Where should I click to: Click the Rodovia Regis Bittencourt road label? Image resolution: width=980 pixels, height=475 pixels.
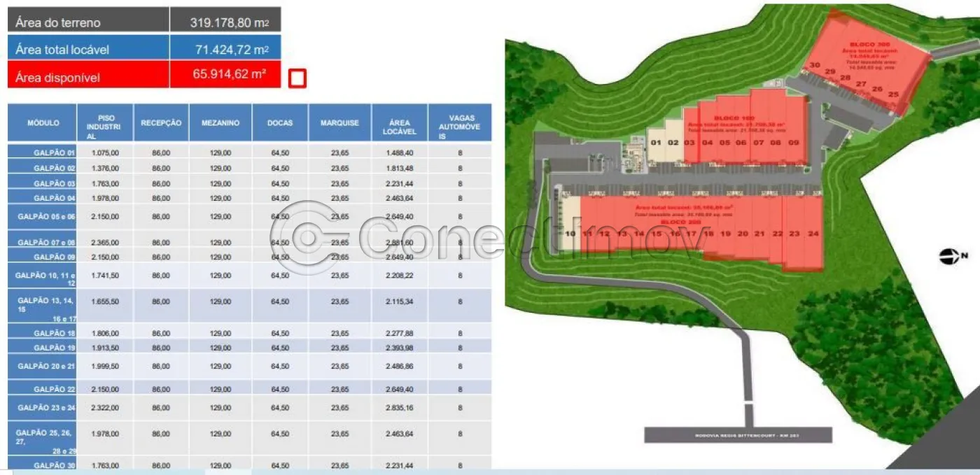tap(738, 435)
